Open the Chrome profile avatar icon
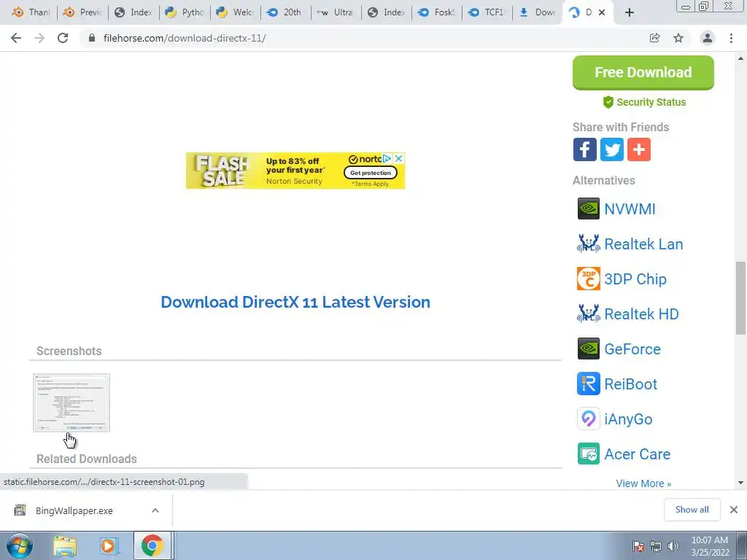Image resolution: width=747 pixels, height=560 pixels. click(x=708, y=38)
